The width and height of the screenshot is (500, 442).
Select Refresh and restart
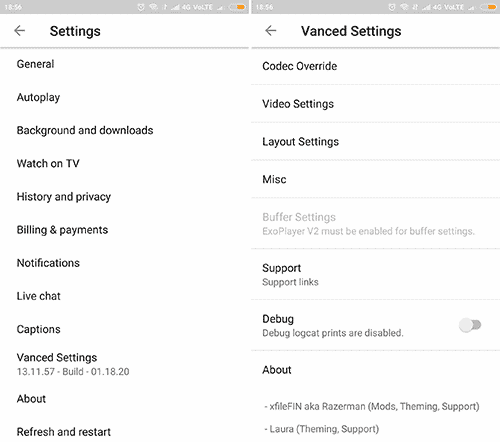(x=124, y=432)
